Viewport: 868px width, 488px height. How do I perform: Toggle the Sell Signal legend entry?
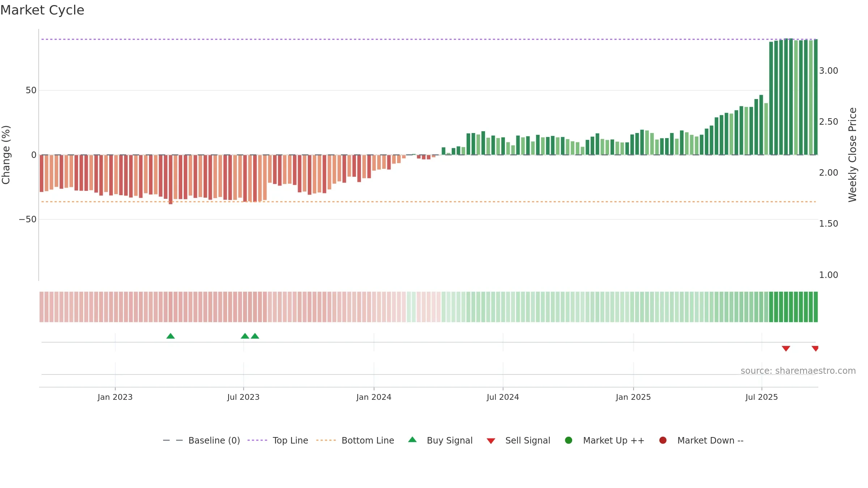pyautogui.click(x=518, y=440)
